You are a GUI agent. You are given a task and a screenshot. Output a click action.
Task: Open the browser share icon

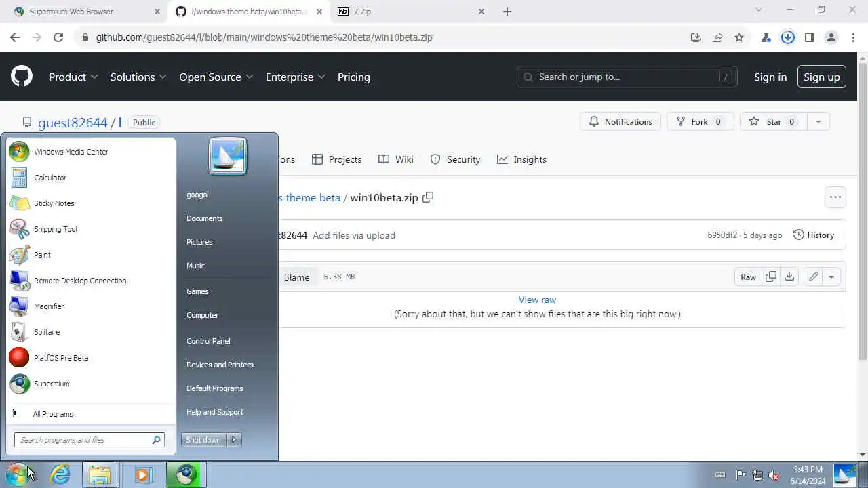click(717, 37)
